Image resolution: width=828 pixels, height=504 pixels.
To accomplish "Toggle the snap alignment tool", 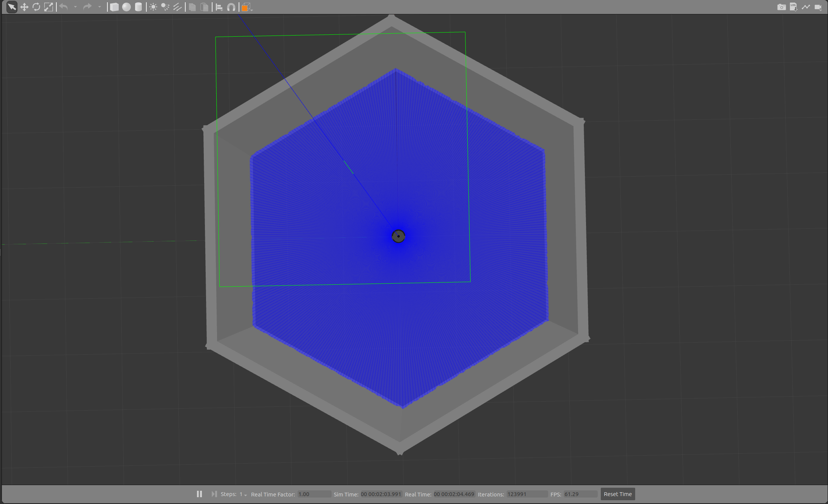I will 231,6.
